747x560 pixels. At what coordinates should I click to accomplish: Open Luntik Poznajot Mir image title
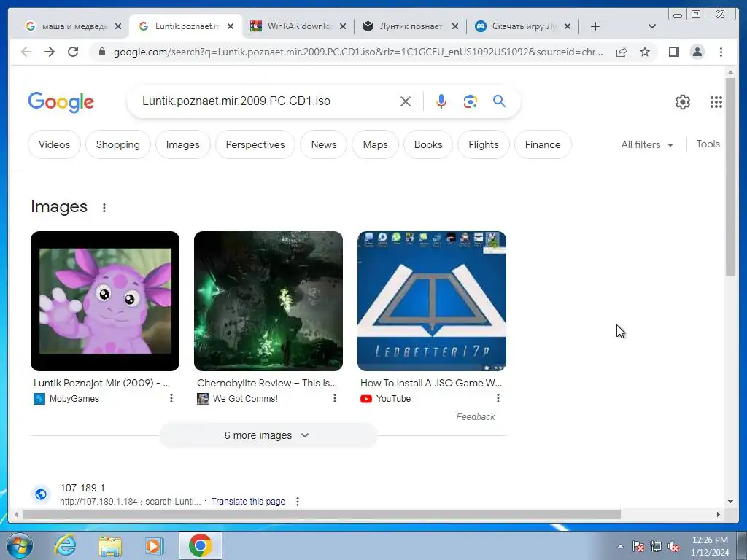click(x=102, y=383)
